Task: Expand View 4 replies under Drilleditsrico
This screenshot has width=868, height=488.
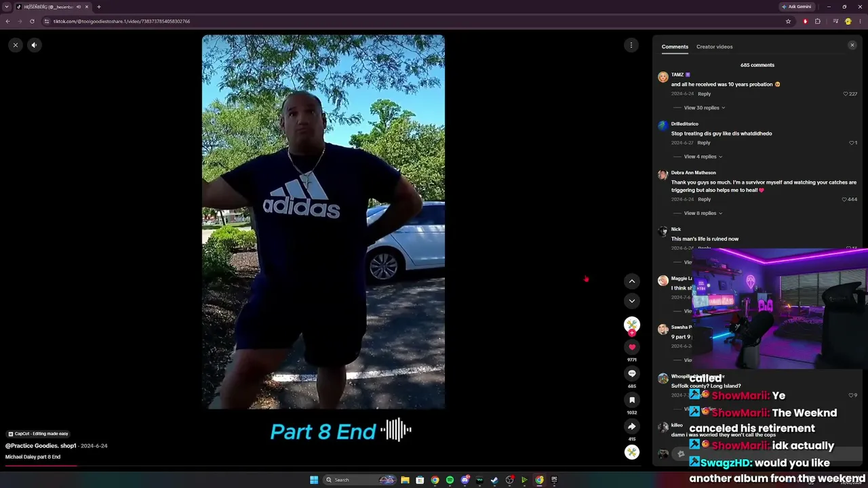Action: (703, 157)
